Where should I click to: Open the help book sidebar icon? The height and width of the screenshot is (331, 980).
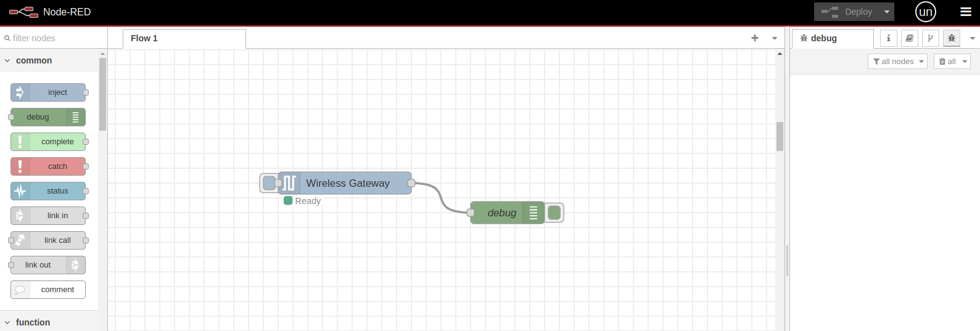pyautogui.click(x=910, y=38)
